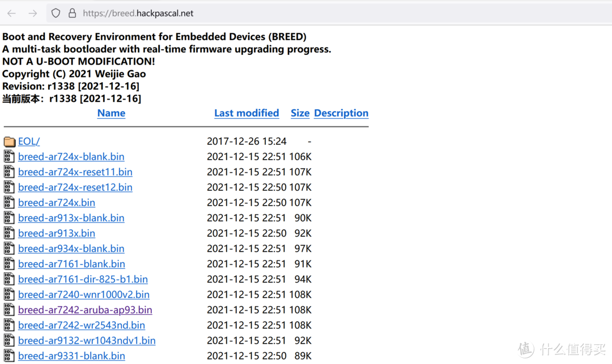The width and height of the screenshot is (612, 364).
Task: Click the browser back arrow
Action: click(11, 13)
